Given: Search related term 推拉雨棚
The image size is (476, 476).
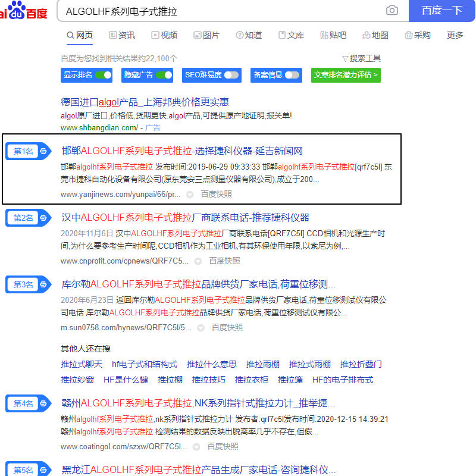Looking at the screenshot, I should [263, 364].
